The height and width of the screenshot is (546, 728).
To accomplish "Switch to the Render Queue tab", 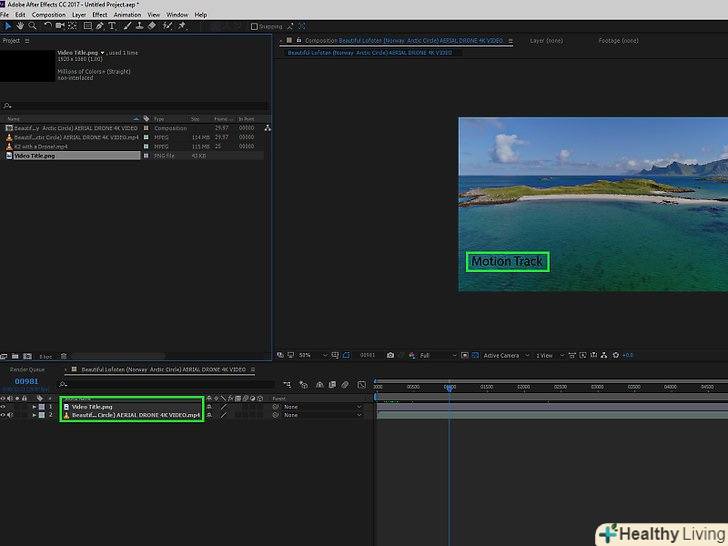I will pos(27,369).
